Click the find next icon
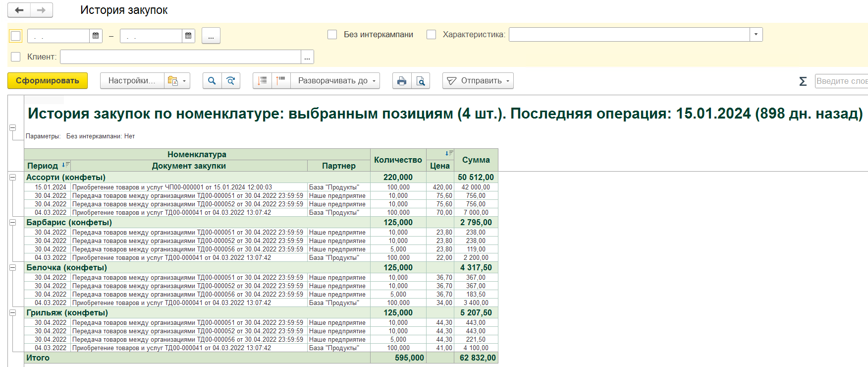The width and height of the screenshot is (868, 367). 231,81
